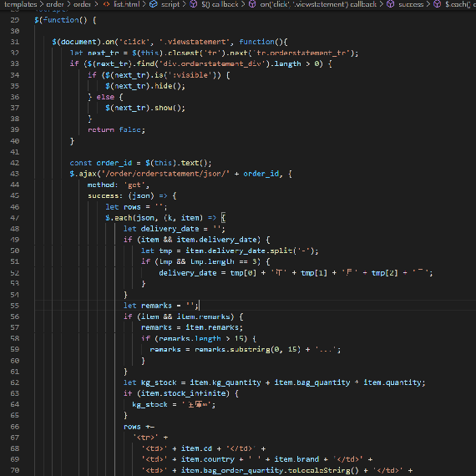Select the '$() callback' breadcrumb segment
Viewport: 476px width, 476px height.
pyautogui.click(x=220, y=4)
